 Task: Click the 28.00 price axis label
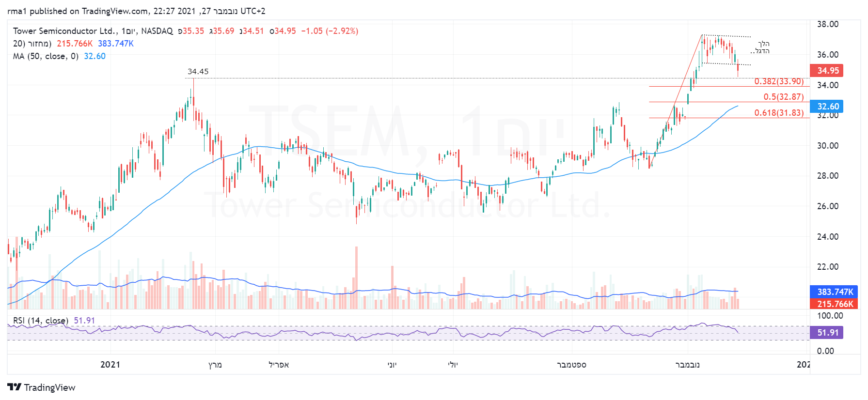pyautogui.click(x=828, y=176)
